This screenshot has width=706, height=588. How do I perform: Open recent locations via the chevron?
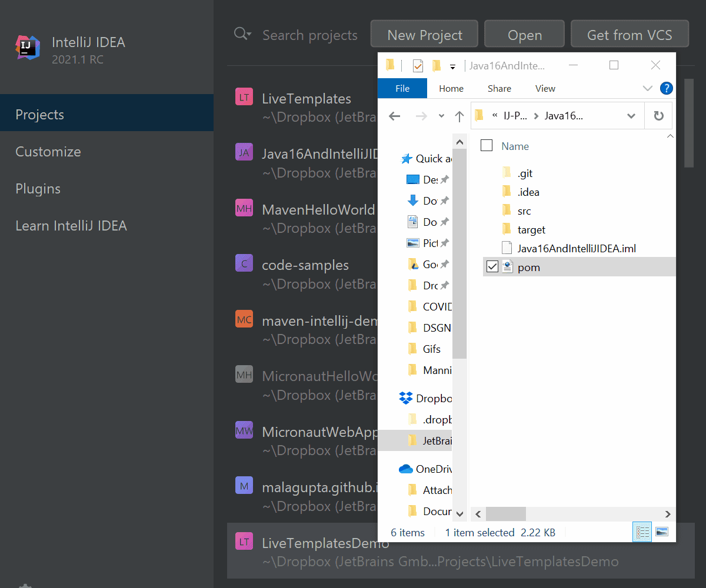[441, 115]
